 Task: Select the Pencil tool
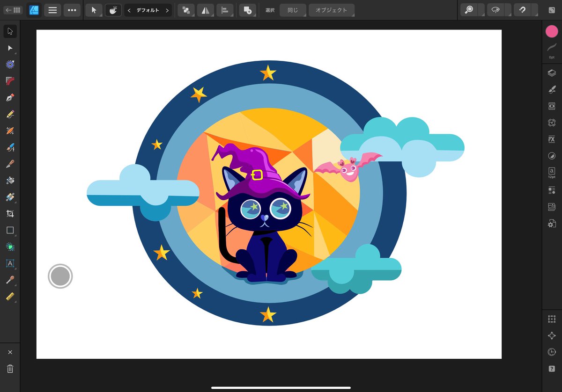(10, 114)
